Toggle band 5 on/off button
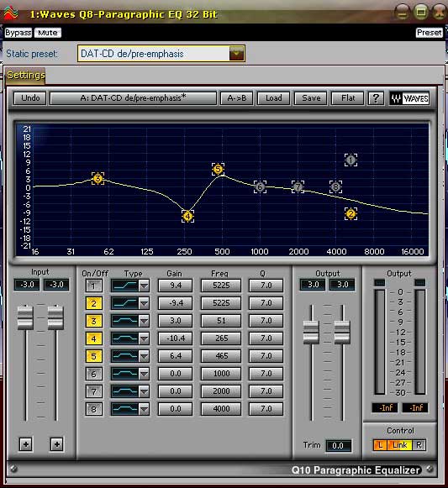The image size is (448, 488). (94, 356)
